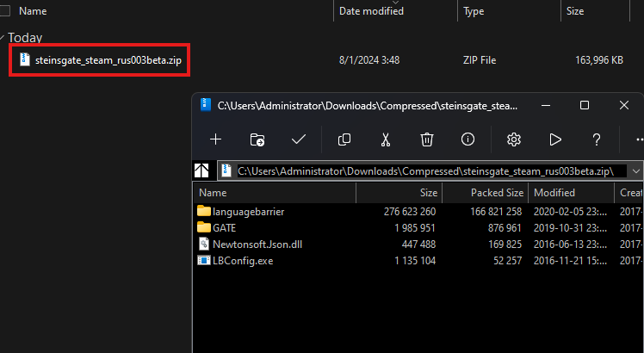Click the zip file icon in Explorer
This screenshot has width=644, height=353.
(25, 59)
